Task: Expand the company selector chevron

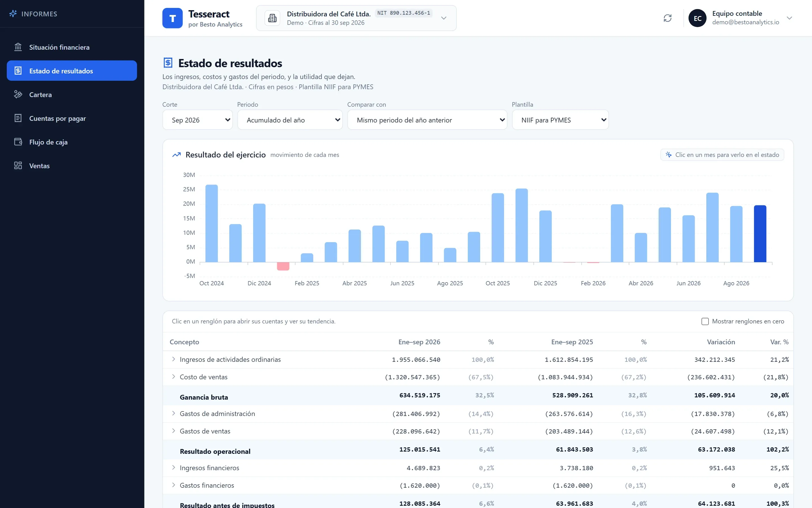Action: point(444,18)
